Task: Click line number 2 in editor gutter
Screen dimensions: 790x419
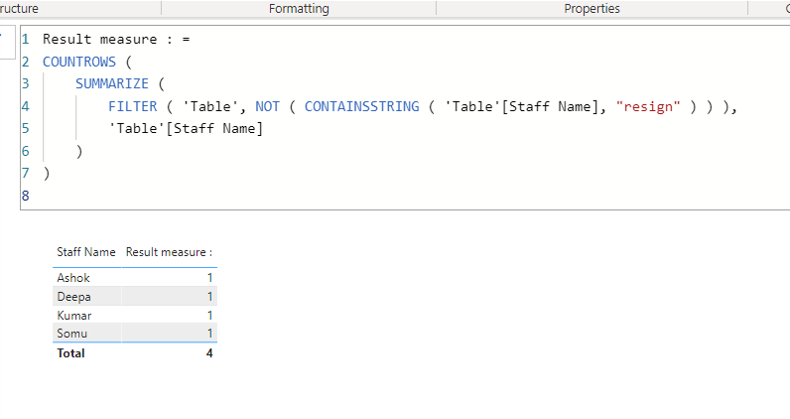Action: tap(26, 61)
